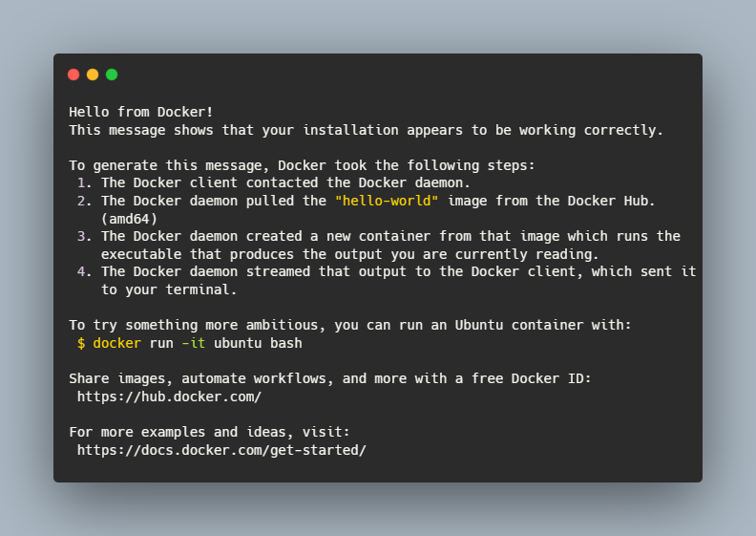Click the step 3 line about new container
This screenshot has height=536, width=756.
[x=390, y=236]
